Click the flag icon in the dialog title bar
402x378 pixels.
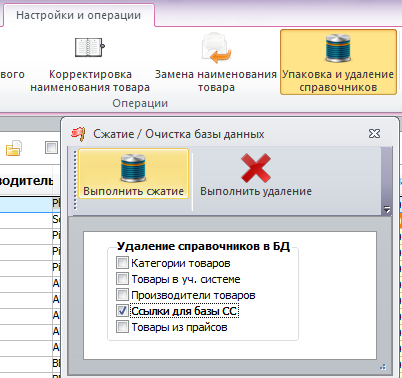point(78,134)
